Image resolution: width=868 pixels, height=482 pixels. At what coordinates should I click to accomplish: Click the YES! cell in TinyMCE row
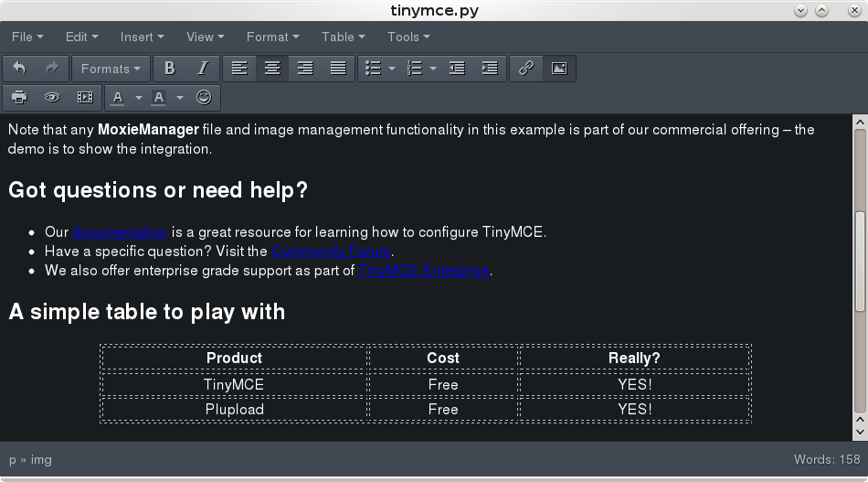coord(634,384)
